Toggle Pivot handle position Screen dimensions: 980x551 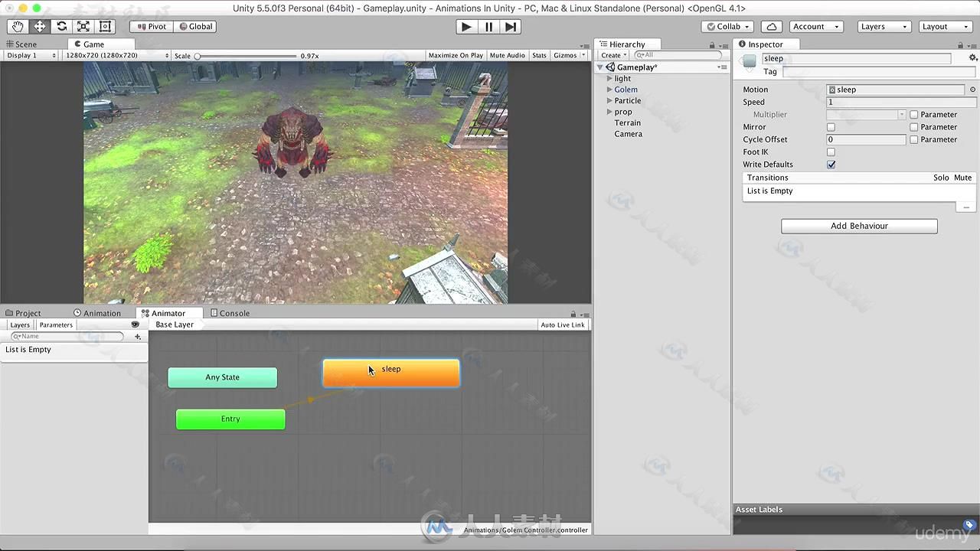coord(152,26)
